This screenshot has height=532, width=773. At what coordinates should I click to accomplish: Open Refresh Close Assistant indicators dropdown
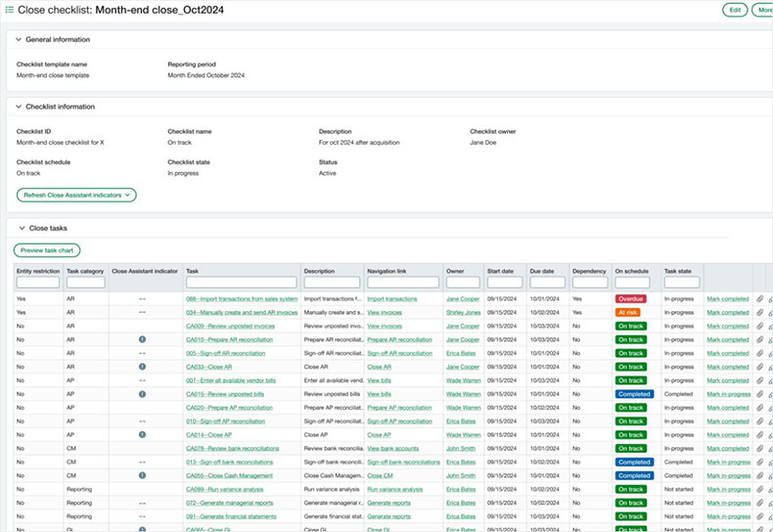tap(76, 195)
